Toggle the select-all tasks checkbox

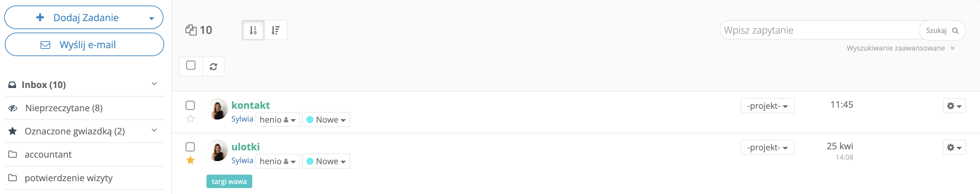191,65
